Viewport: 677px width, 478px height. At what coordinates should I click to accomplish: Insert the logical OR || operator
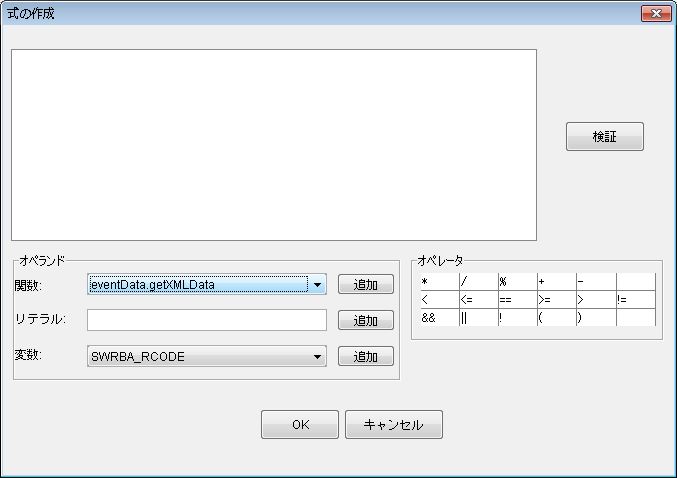tap(479, 318)
